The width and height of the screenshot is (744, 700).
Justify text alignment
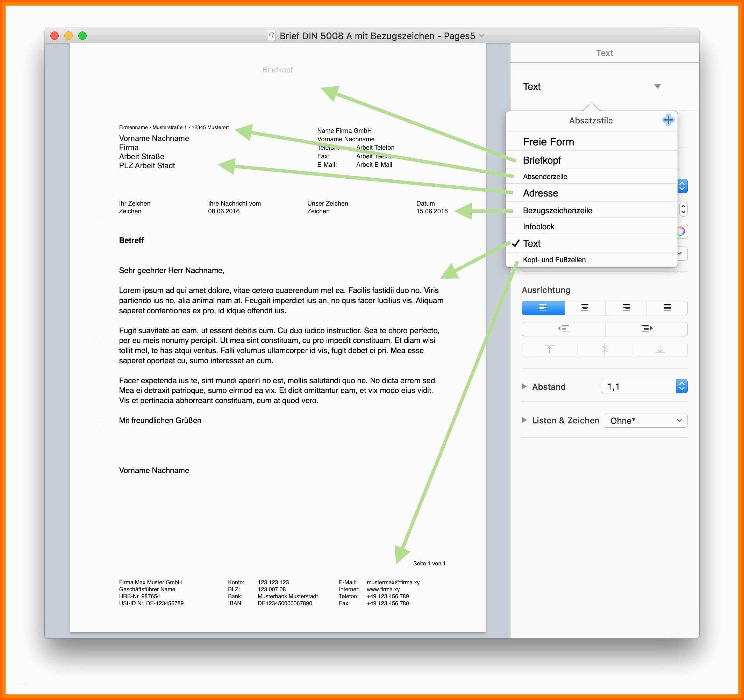667,308
